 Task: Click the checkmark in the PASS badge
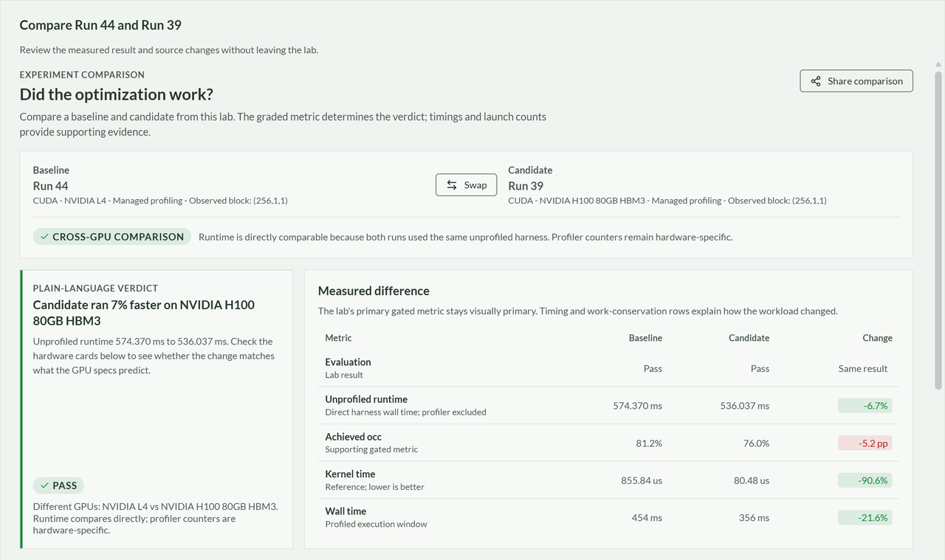[x=45, y=485]
